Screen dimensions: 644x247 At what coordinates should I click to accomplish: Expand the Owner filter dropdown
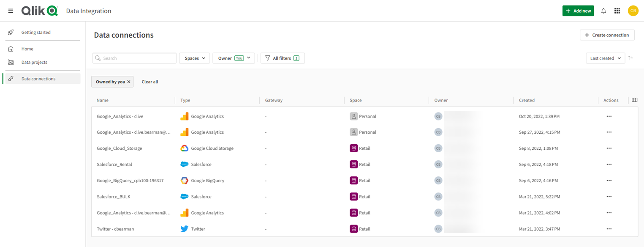click(x=234, y=58)
